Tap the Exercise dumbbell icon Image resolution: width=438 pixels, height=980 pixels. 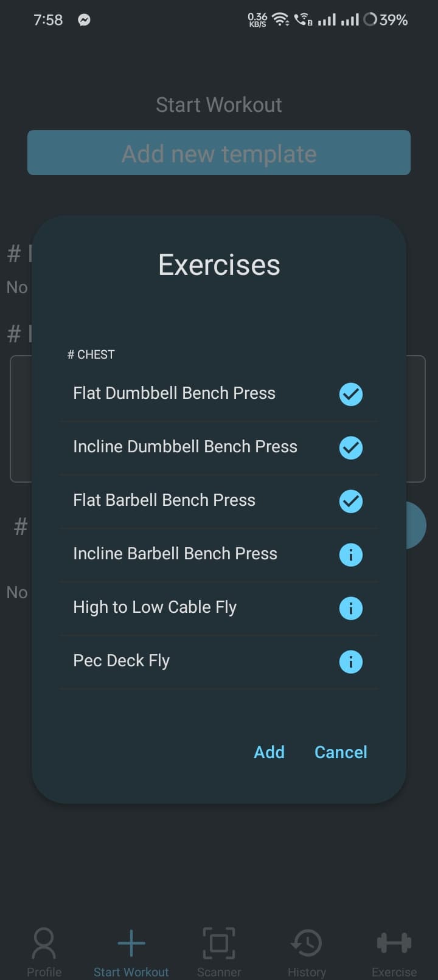[394, 943]
